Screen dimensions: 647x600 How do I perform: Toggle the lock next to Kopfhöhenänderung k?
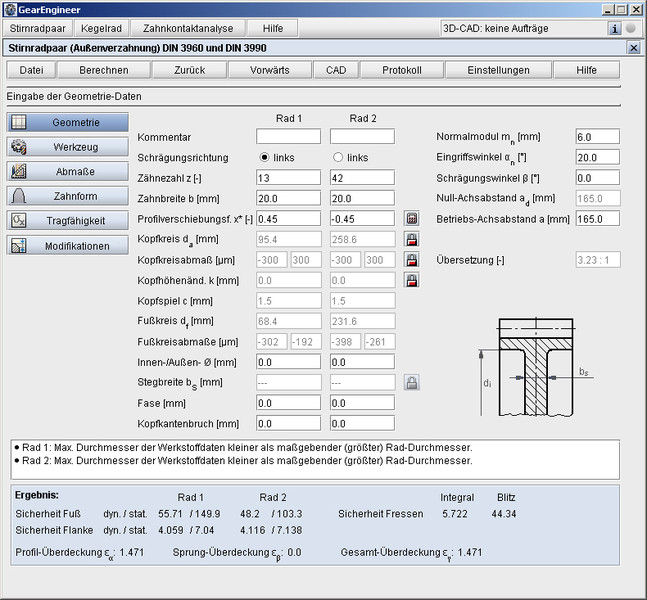click(x=411, y=281)
